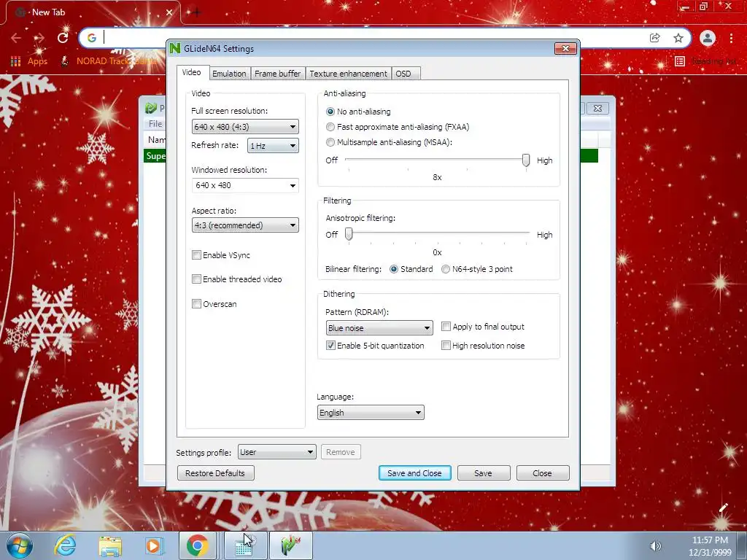
Task: Select the green Supe row in Project64 list
Action: (155, 156)
